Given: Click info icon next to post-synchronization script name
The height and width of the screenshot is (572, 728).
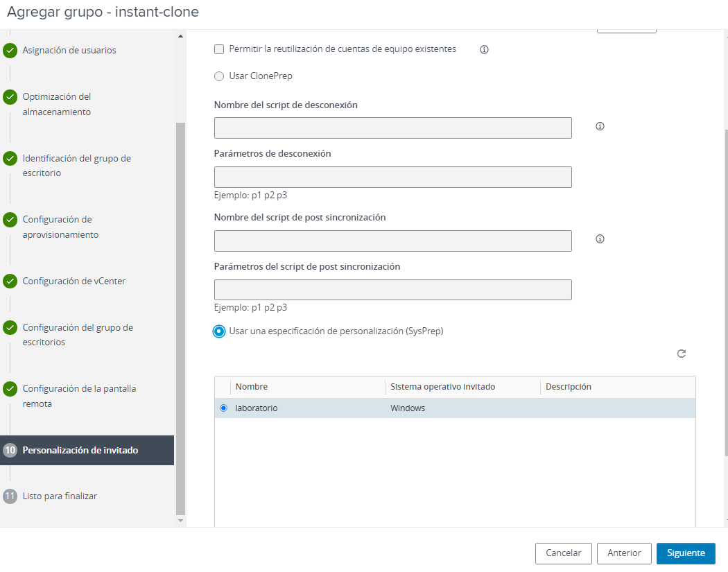Looking at the screenshot, I should coord(600,239).
